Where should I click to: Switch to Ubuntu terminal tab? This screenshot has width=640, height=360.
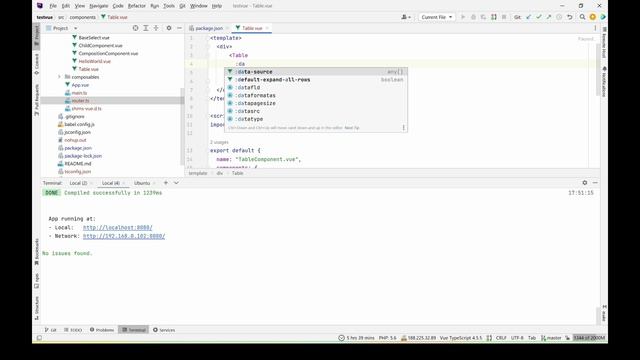(x=142, y=183)
